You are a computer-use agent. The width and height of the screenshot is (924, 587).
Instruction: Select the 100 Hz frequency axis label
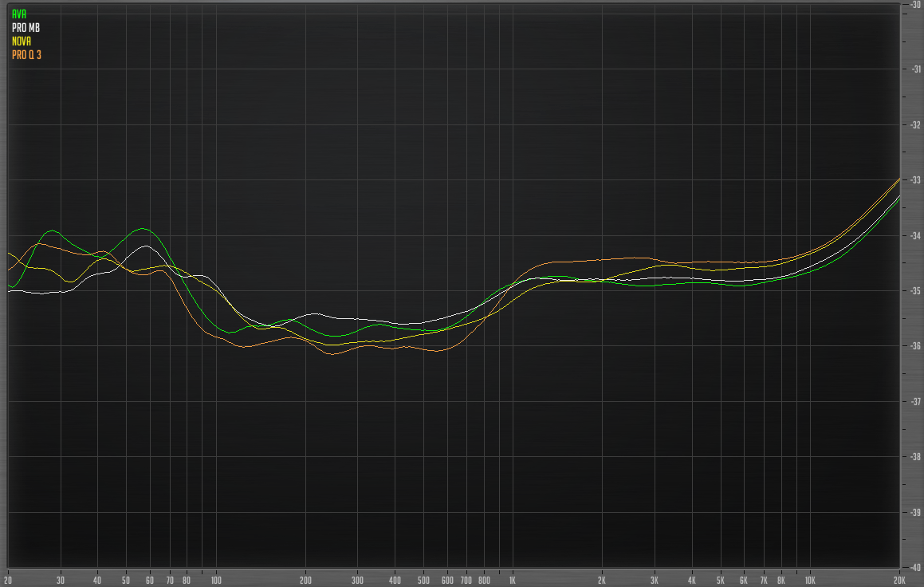[x=215, y=580]
